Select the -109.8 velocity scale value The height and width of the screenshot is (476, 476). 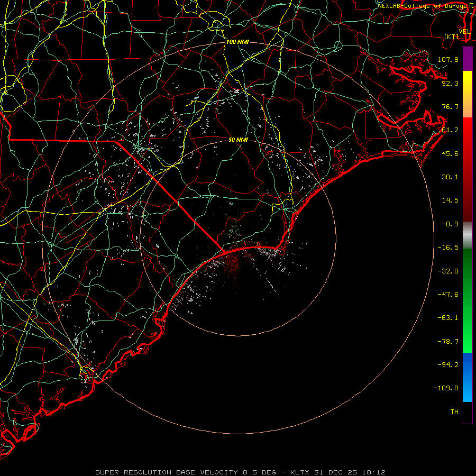446,388
